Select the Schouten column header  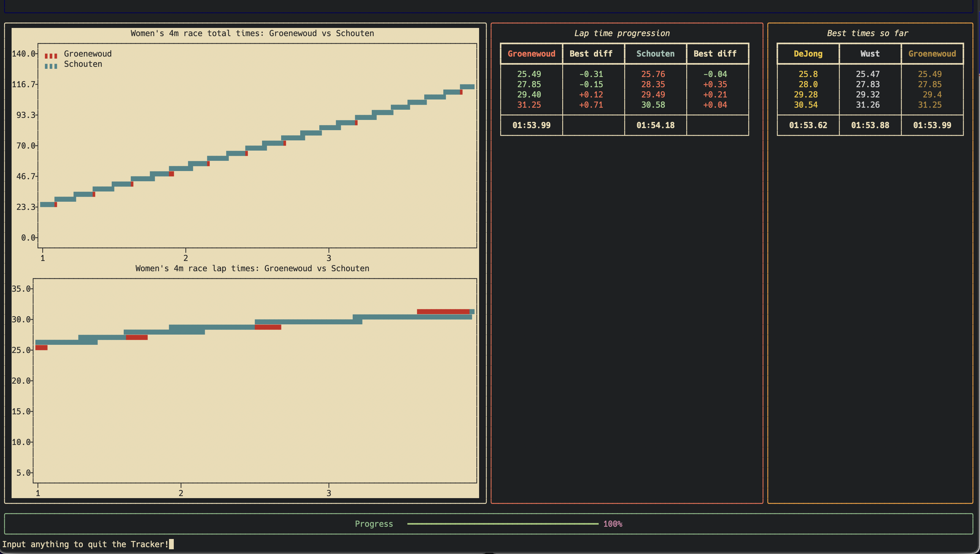655,53
